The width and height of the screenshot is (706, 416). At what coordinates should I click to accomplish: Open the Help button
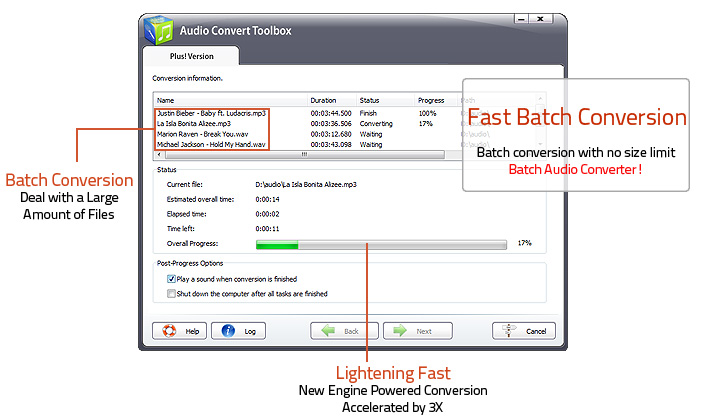[x=179, y=331]
